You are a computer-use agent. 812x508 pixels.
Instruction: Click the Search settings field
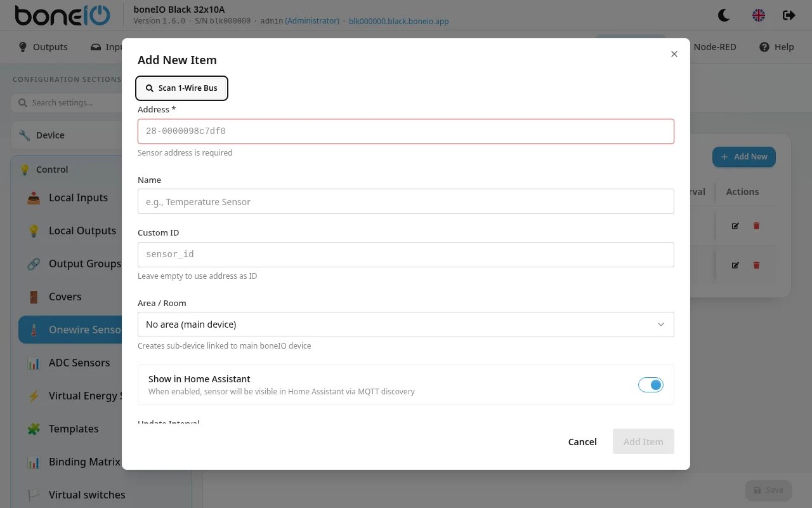click(67, 103)
